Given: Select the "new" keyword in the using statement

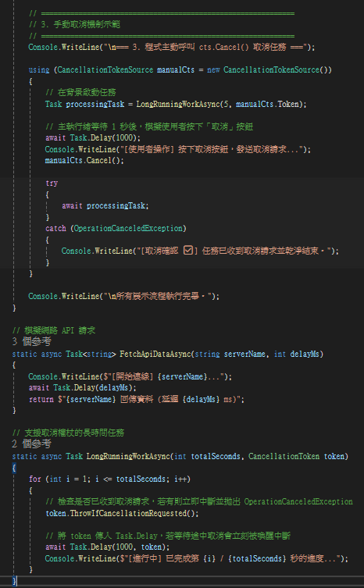Looking at the screenshot, I should click(x=213, y=70).
